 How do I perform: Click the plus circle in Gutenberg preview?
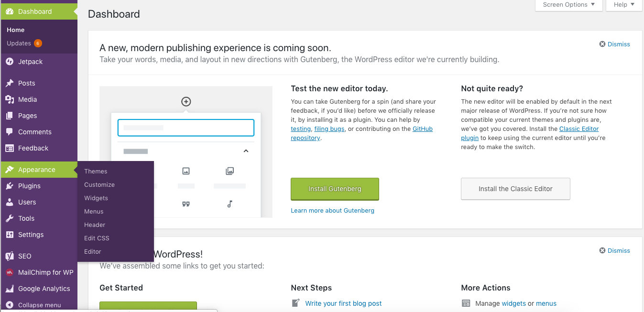pos(186,101)
